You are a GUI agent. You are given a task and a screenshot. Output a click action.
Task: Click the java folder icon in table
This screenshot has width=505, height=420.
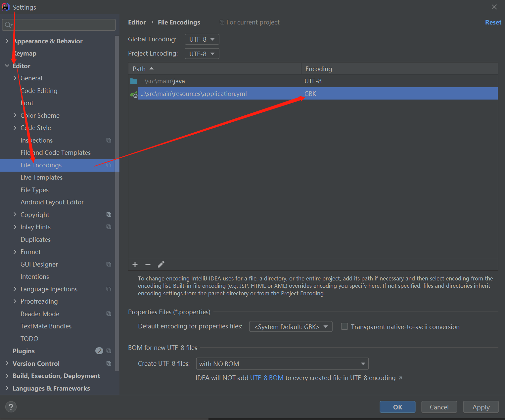point(134,81)
